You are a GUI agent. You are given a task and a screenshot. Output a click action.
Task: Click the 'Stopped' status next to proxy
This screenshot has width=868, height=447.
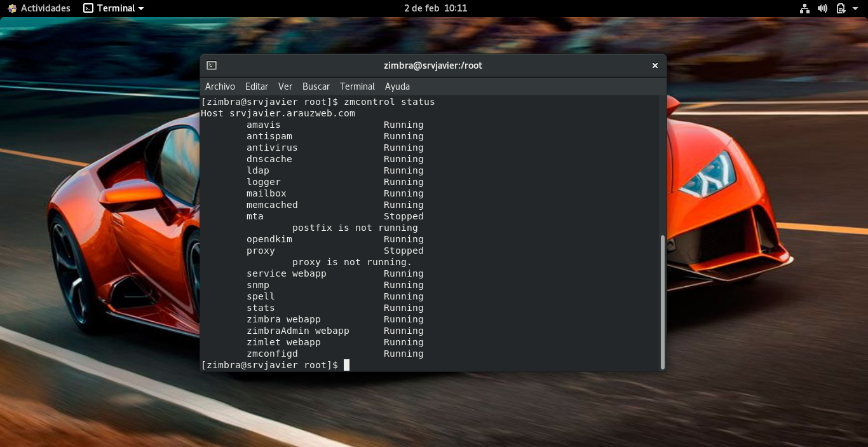(x=403, y=251)
